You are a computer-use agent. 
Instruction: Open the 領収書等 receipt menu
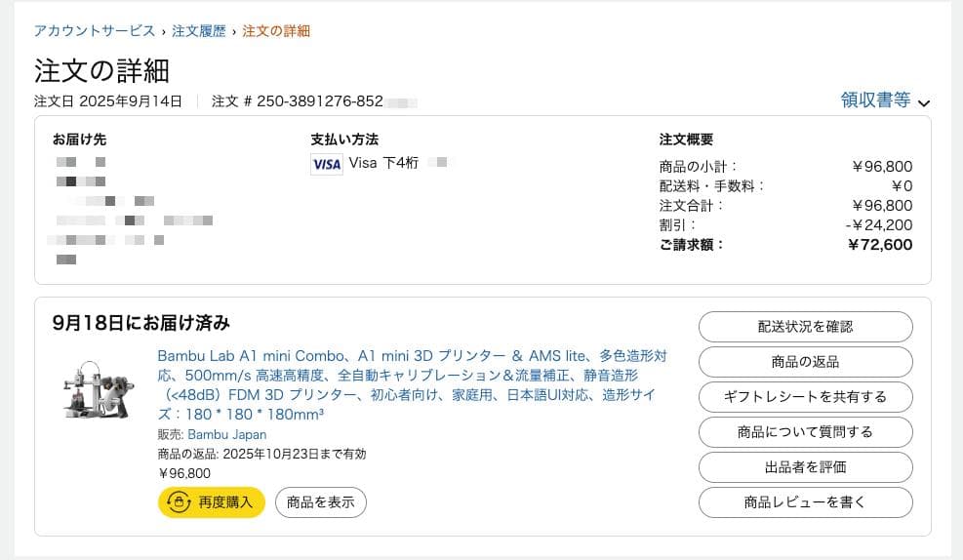click(x=875, y=100)
